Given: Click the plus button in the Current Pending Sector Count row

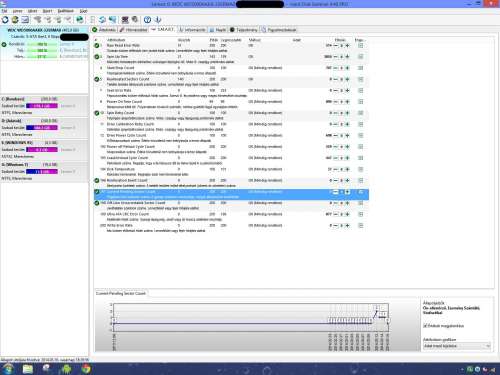Looking at the screenshot, I should coord(347,192).
